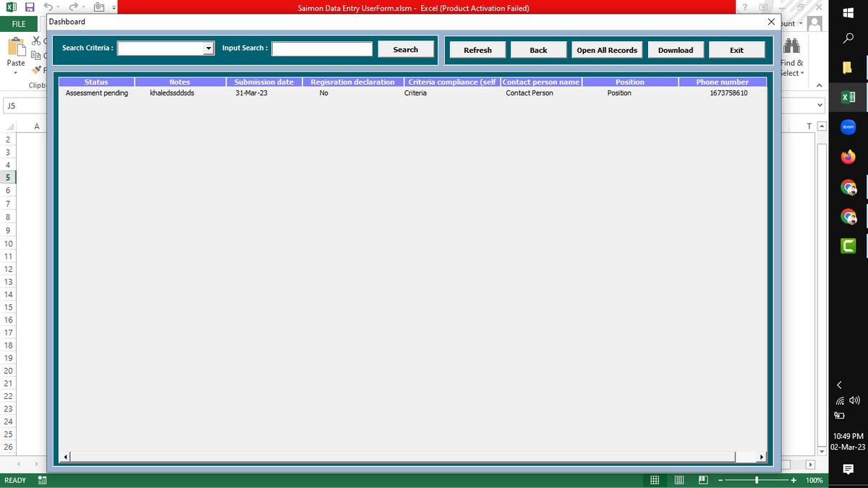868x488 pixels.
Task: Open the FILE tab
Action: (18, 24)
